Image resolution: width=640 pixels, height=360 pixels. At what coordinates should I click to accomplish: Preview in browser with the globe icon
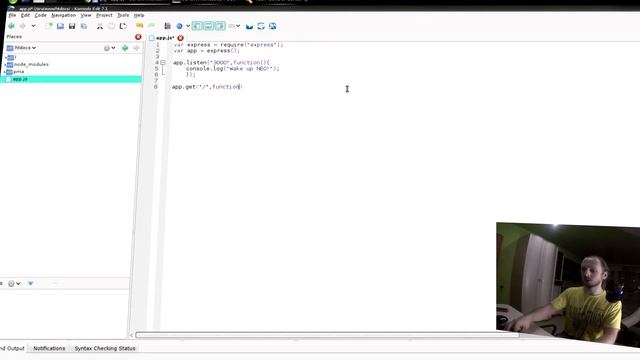pos(179,26)
